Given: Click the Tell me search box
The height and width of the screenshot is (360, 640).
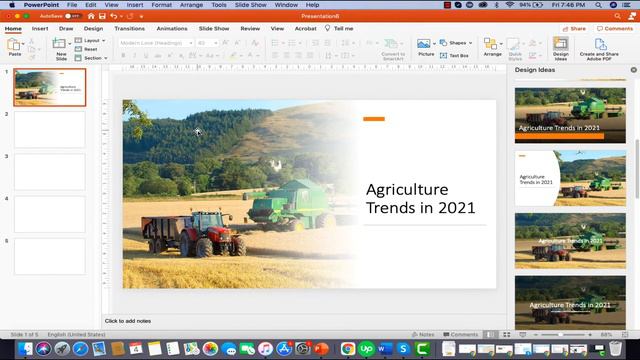Looking at the screenshot, I should [339, 29].
